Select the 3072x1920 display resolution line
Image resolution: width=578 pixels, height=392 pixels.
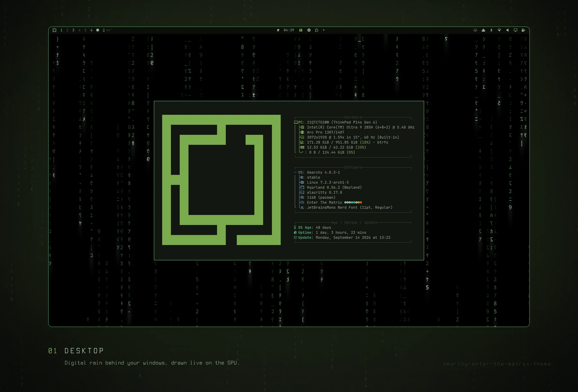coord(350,137)
